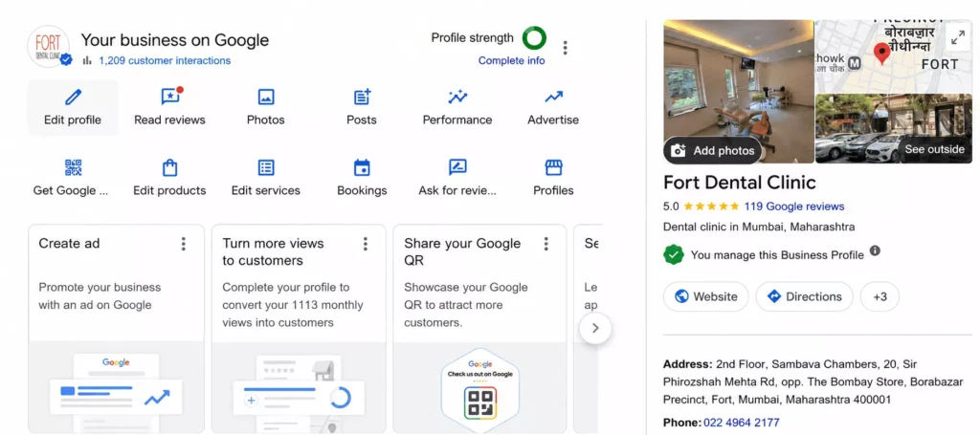The height and width of the screenshot is (435, 980).
Task: Expand the map to full view
Action: (x=957, y=37)
